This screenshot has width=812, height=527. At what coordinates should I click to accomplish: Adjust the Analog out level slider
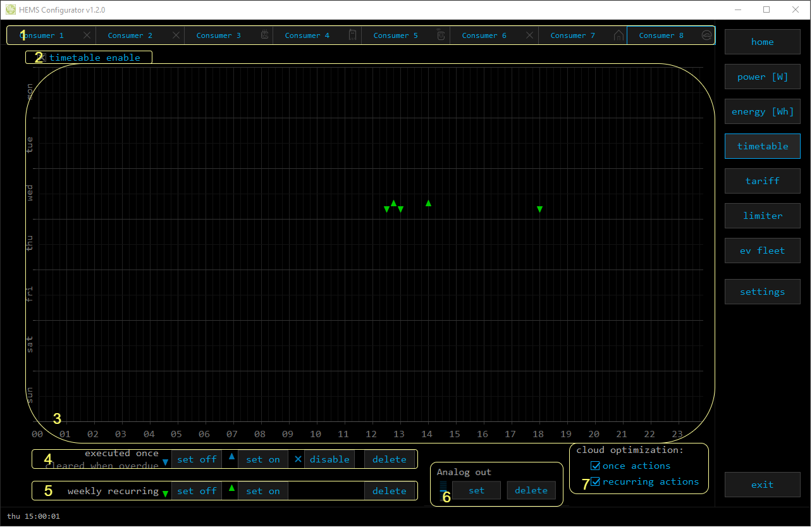[x=443, y=490]
